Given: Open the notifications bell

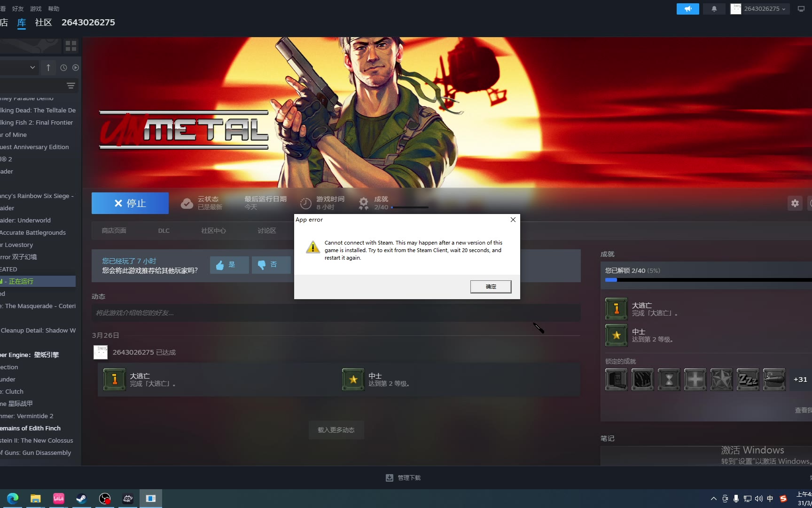Looking at the screenshot, I should (714, 9).
